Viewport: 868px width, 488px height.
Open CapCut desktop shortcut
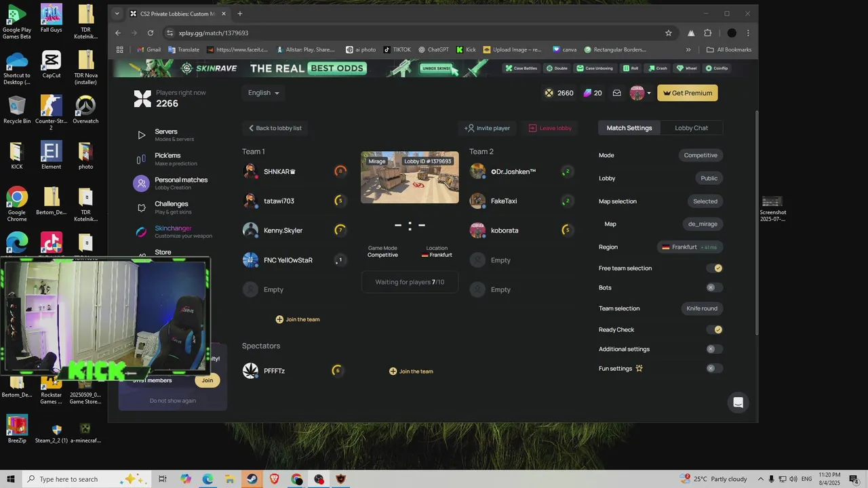[x=51, y=64]
